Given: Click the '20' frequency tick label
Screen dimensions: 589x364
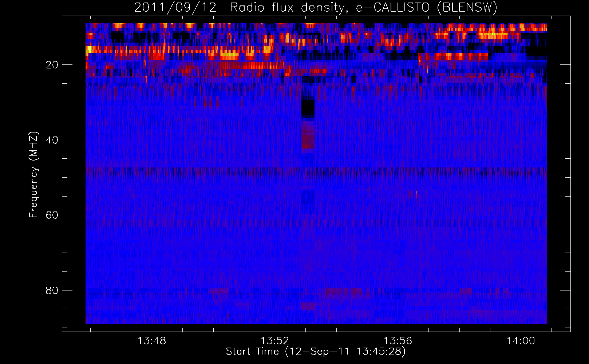Looking at the screenshot, I should coord(52,65).
